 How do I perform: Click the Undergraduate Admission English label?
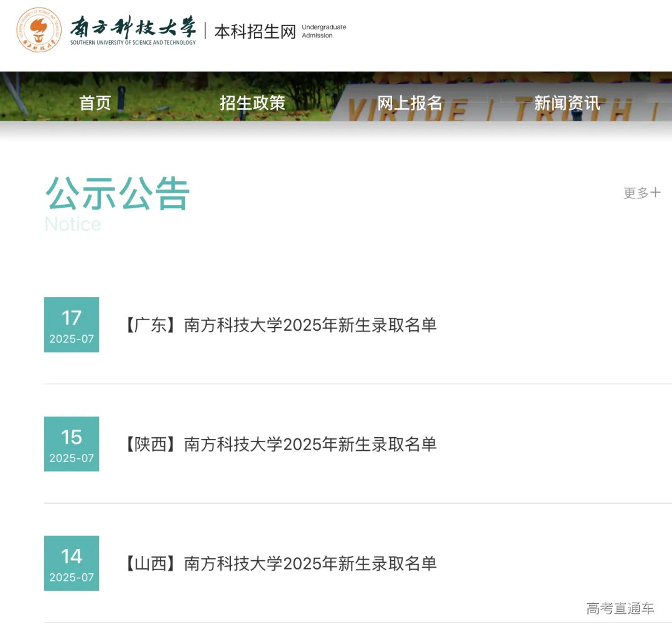coord(324,30)
